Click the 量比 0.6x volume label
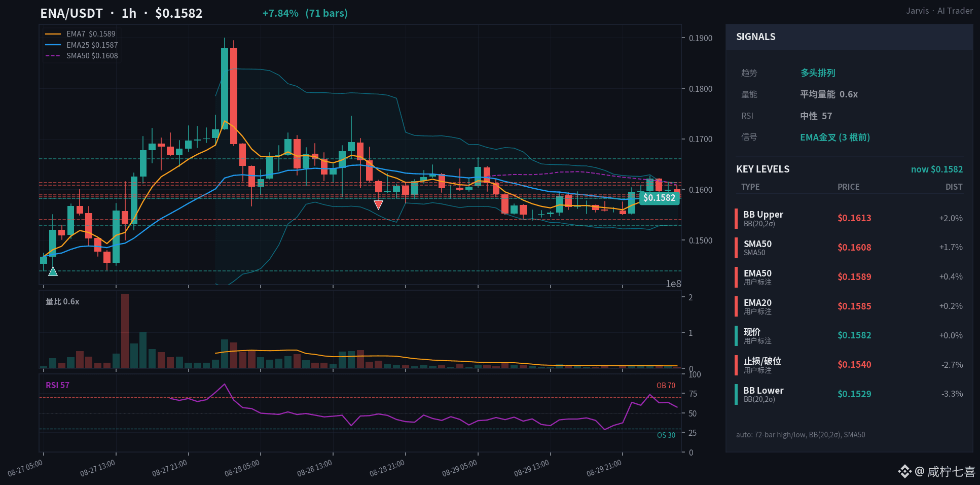The width and height of the screenshot is (980, 485). coord(62,301)
